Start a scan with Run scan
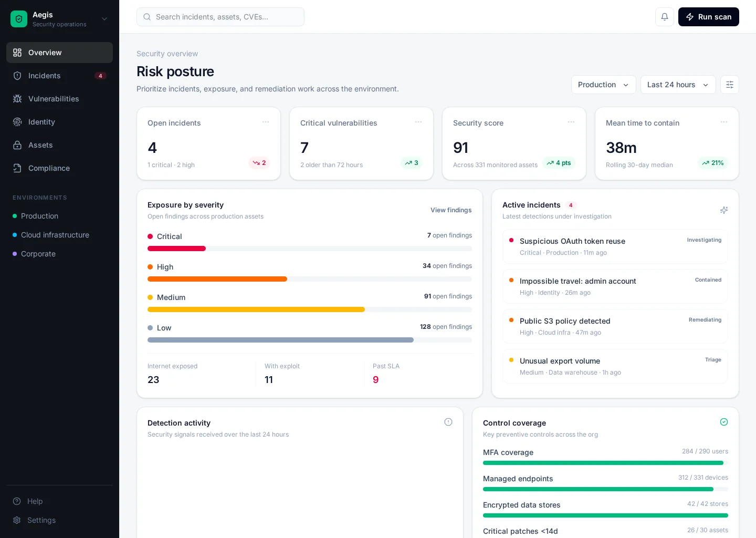This screenshot has height=538, width=756. coord(709,17)
